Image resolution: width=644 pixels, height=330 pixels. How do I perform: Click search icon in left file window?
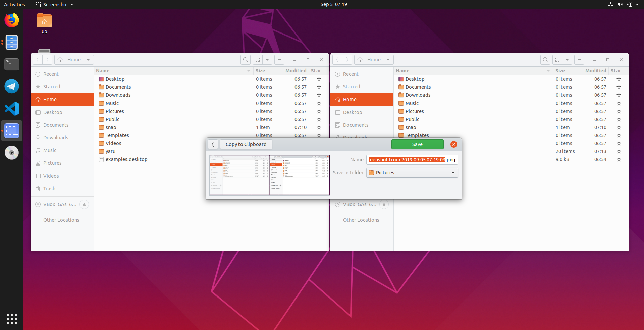click(246, 60)
